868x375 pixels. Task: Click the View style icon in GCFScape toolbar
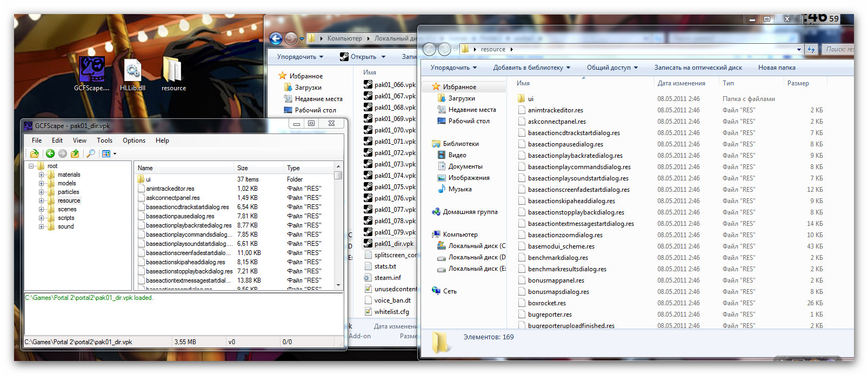[106, 154]
